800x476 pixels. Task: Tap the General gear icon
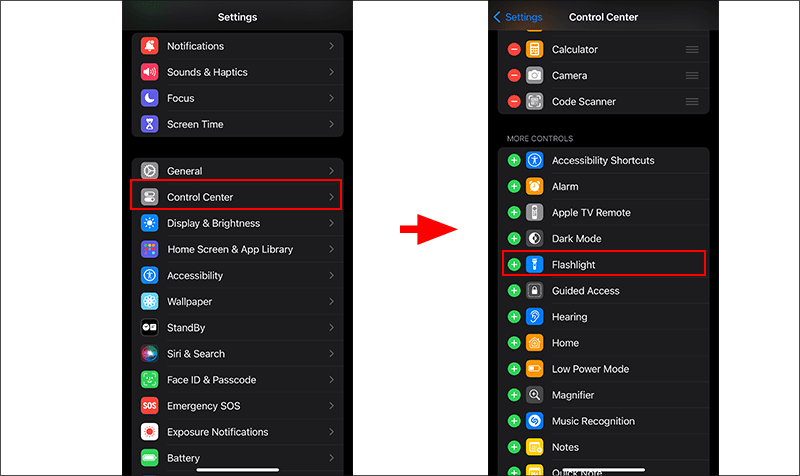(149, 171)
